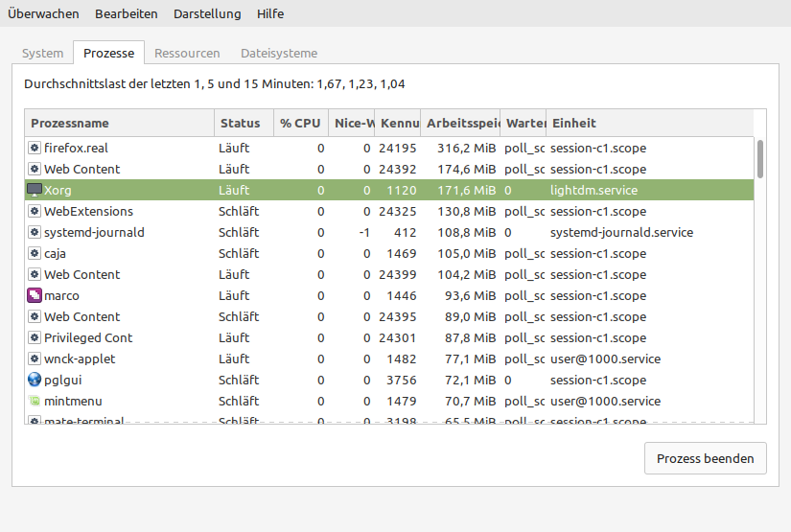Select the WebExtensions process row
Screen dimensions: 791x532
click(288, 211)
